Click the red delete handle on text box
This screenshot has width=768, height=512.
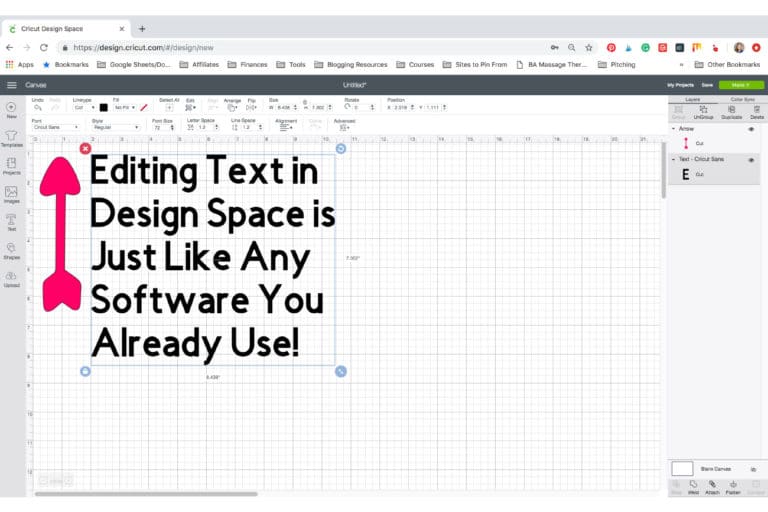click(85, 148)
